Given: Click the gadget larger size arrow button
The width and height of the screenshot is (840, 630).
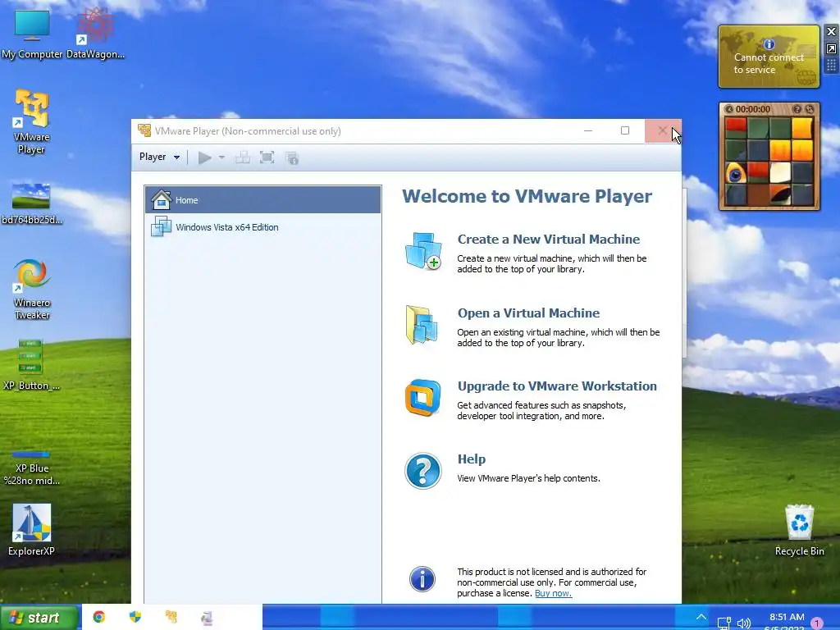Looking at the screenshot, I should pos(832,49).
